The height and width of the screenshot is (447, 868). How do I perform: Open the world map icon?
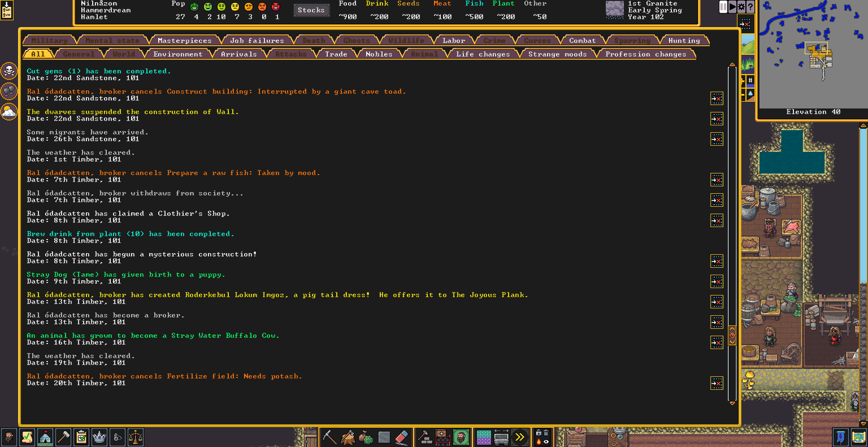point(859,437)
